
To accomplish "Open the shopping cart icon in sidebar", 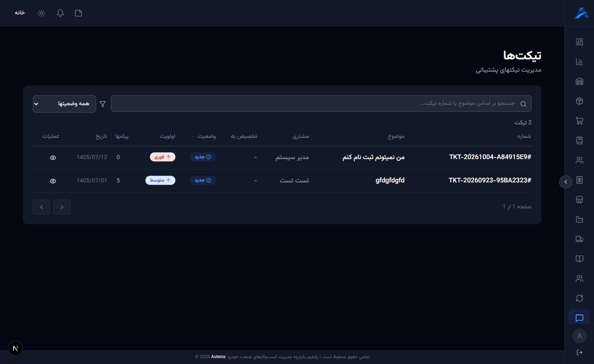I will click(x=579, y=120).
